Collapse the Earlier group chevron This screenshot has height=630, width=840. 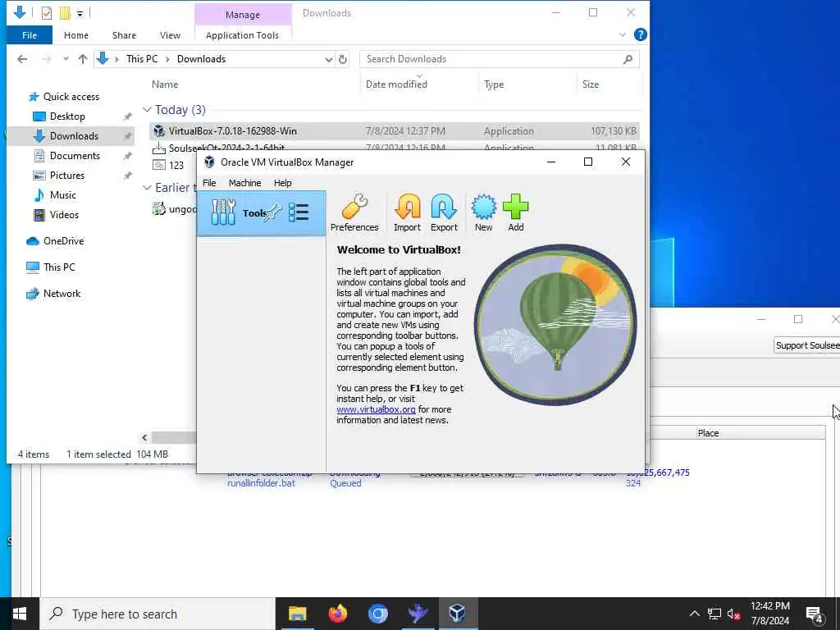coord(147,188)
